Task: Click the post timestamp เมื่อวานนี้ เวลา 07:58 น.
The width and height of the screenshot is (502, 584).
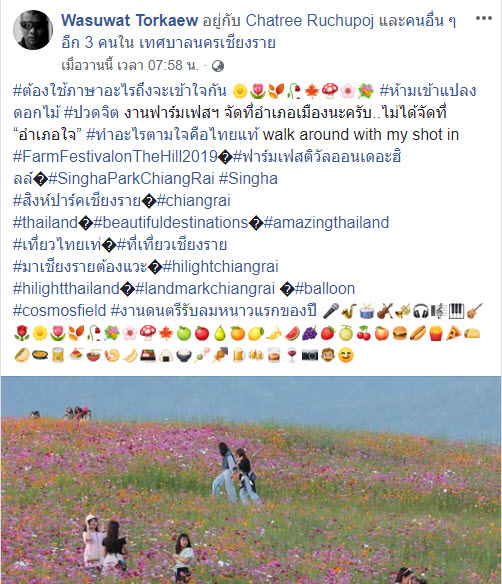Action: [x=130, y=66]
